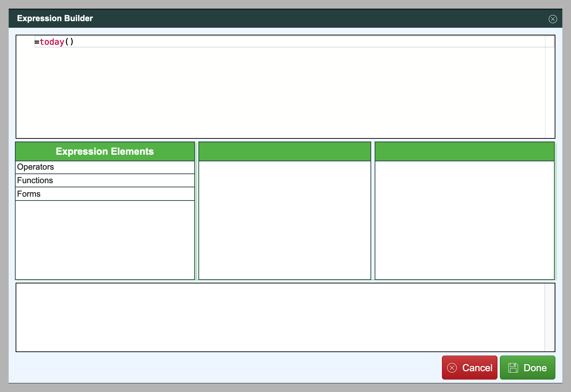Close the Expression Builder dialog
The image size is (571, 392).
(x=553, y=19)
